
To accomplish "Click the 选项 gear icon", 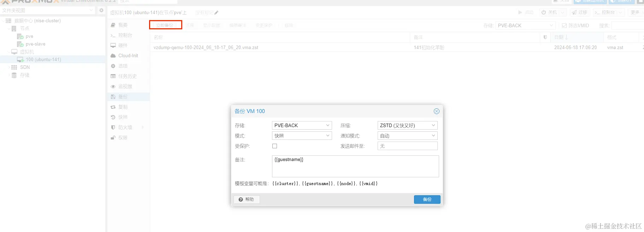I will (x=113, y=66).
